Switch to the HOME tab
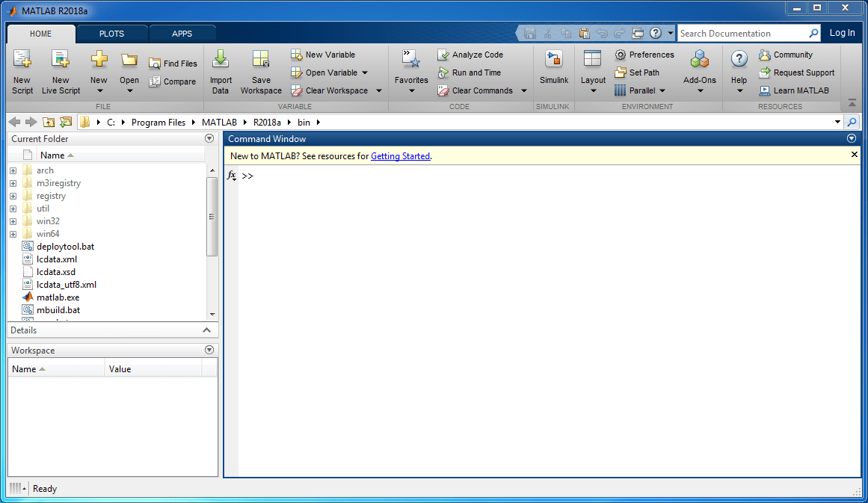Viewport: 868px width, 503px height. click(40, 34)
